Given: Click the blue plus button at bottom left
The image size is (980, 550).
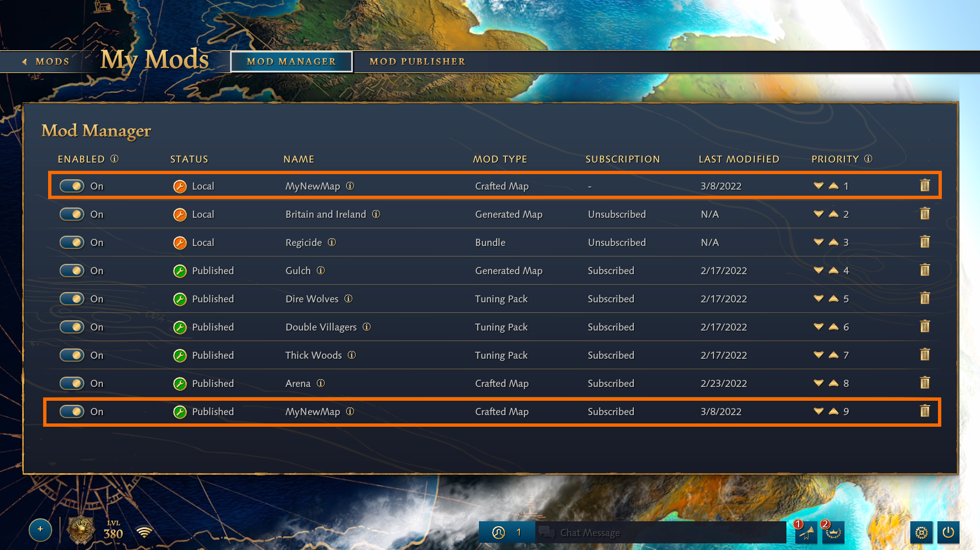Looking at the screenshot, I should click(40, 530).
